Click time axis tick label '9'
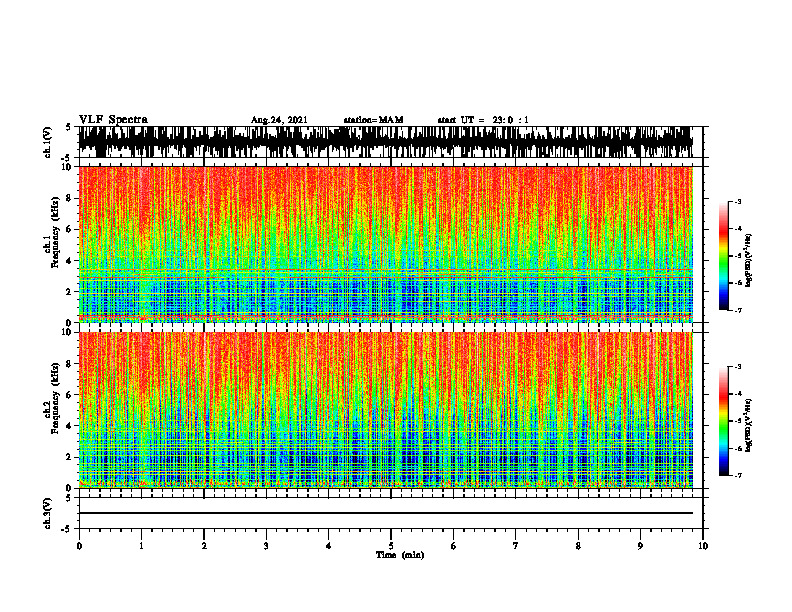Screen dimensions: 792x612 pyautogui.click(x=640, y=546)
